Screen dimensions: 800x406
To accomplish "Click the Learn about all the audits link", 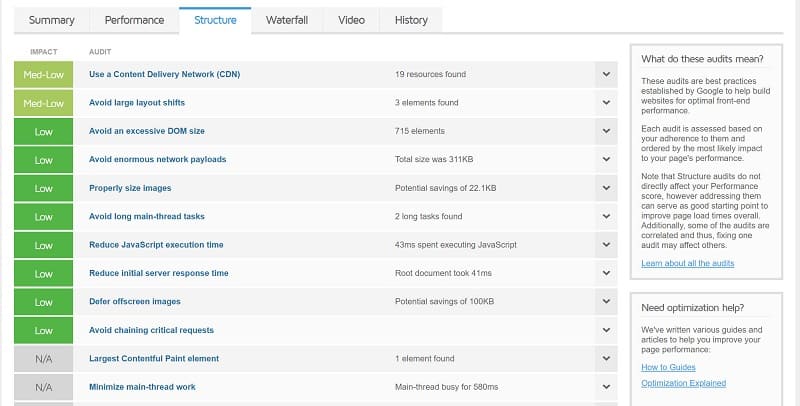I will click(688, 263).
